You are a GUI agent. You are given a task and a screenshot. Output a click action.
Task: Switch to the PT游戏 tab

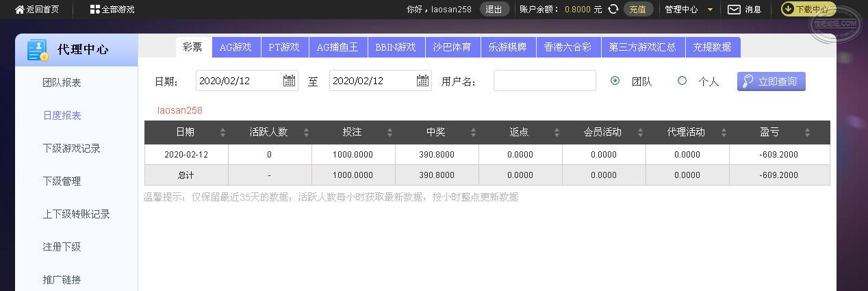pos(284,47)
